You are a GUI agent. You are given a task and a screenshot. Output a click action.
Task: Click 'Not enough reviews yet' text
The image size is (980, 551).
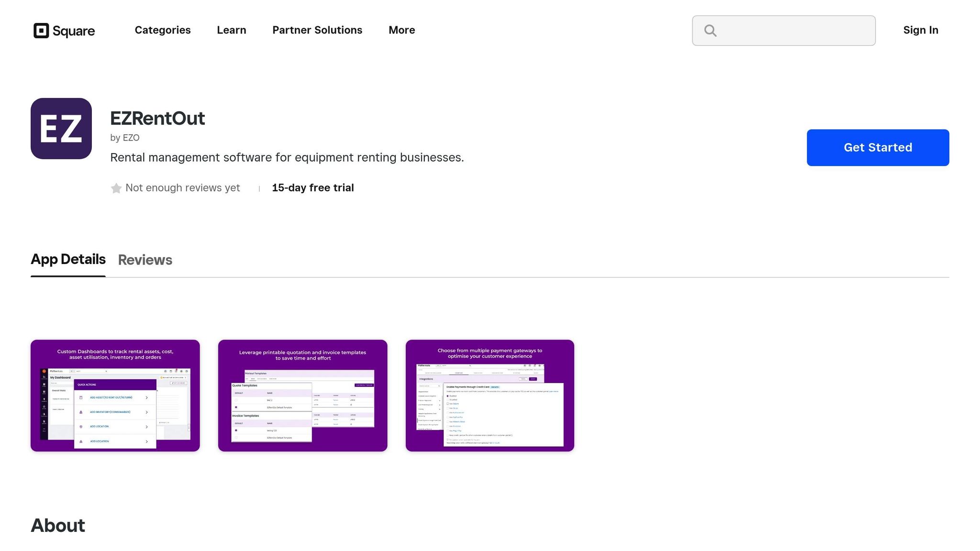[x=182, y=188]
